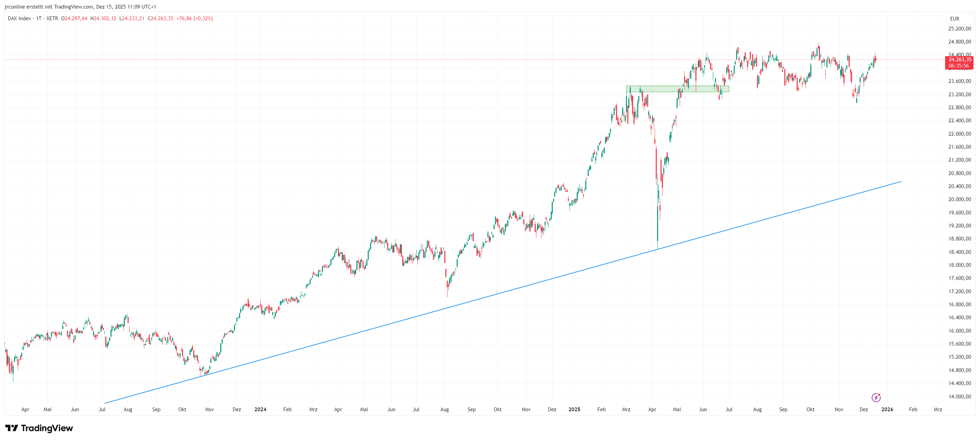980x441 pixels.
Task: Click the 14.000,00 price axis label
Action: (959, 396)
